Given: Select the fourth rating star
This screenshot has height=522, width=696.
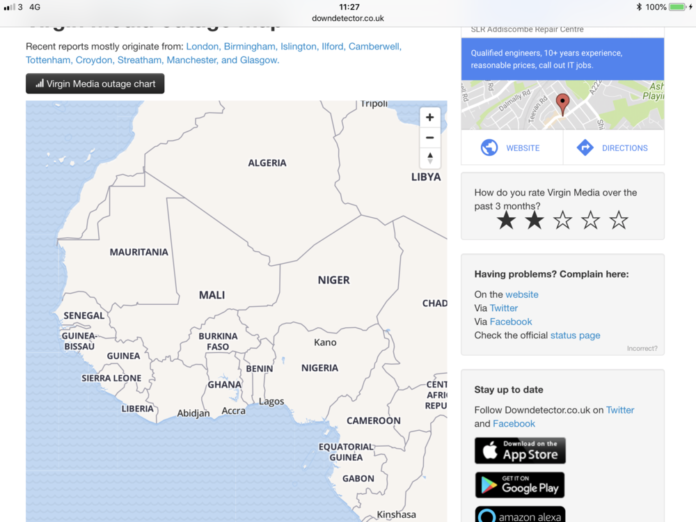Looking at the screenshot, I should click(x=591, y=220).
